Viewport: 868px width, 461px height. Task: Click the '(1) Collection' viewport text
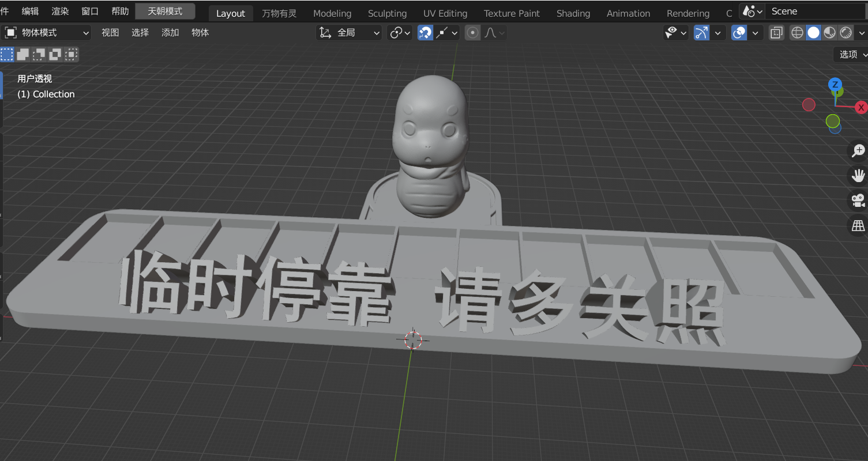(x=46, y=94)
